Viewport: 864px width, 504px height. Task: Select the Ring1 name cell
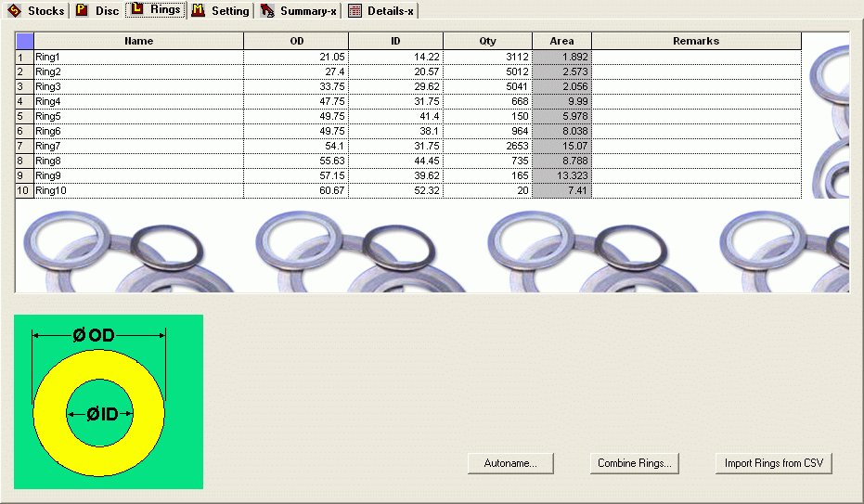tap(139, 58)
